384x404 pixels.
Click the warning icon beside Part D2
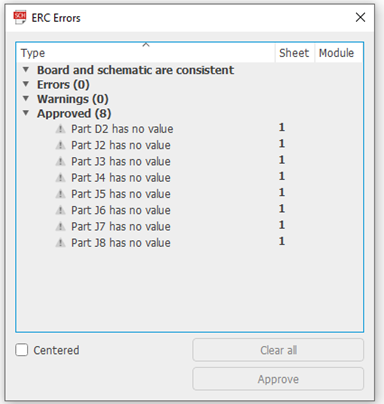60,129
